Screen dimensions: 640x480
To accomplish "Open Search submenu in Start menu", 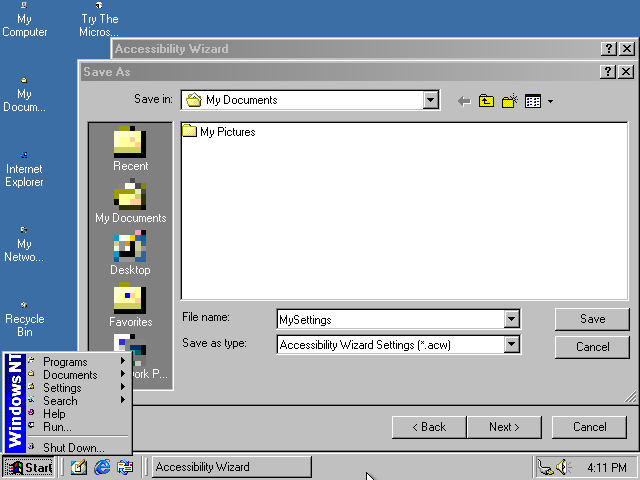I will point(77,401).
